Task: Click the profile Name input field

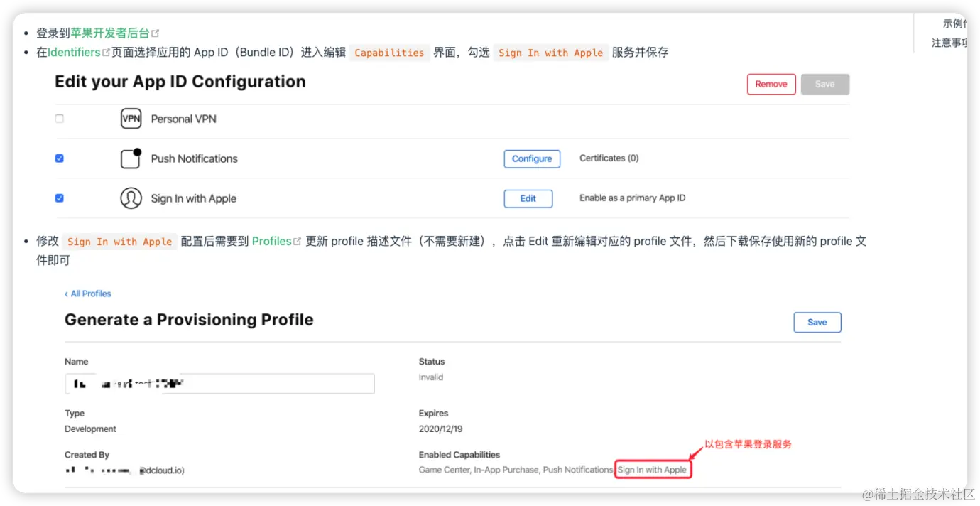Action: (219, 384)
